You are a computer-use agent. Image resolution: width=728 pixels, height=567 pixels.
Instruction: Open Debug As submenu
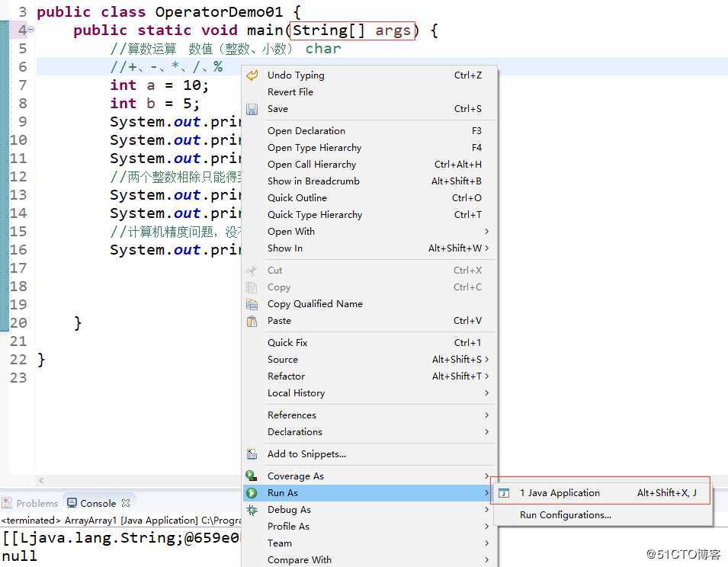tap(370, 510)
